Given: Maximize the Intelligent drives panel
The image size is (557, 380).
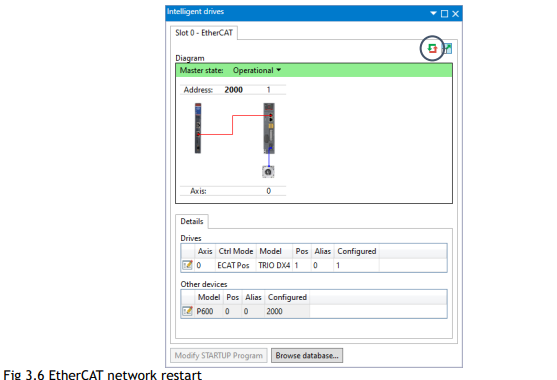Looking at the screenshot, I should [444, 13].
